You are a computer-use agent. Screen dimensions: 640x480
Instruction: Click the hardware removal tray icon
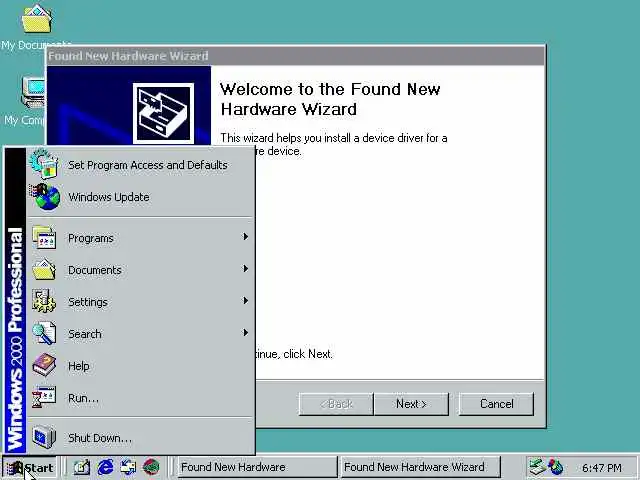coord(536,467)
